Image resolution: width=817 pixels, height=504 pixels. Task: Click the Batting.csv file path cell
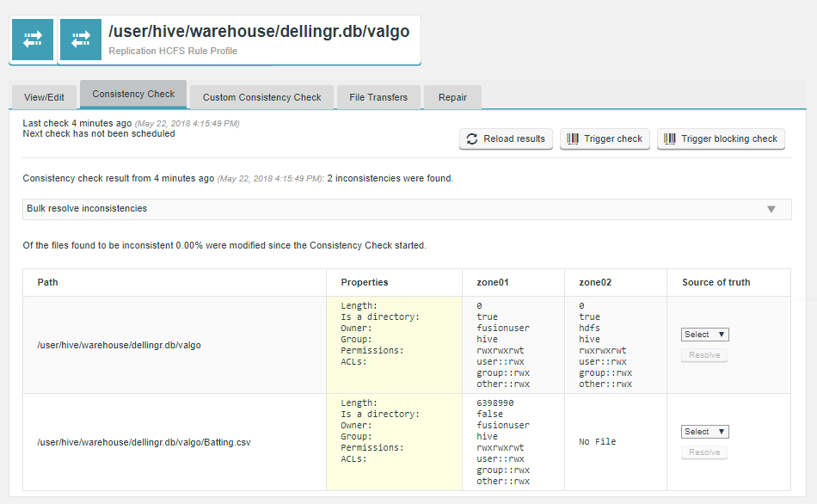[144, 442]
